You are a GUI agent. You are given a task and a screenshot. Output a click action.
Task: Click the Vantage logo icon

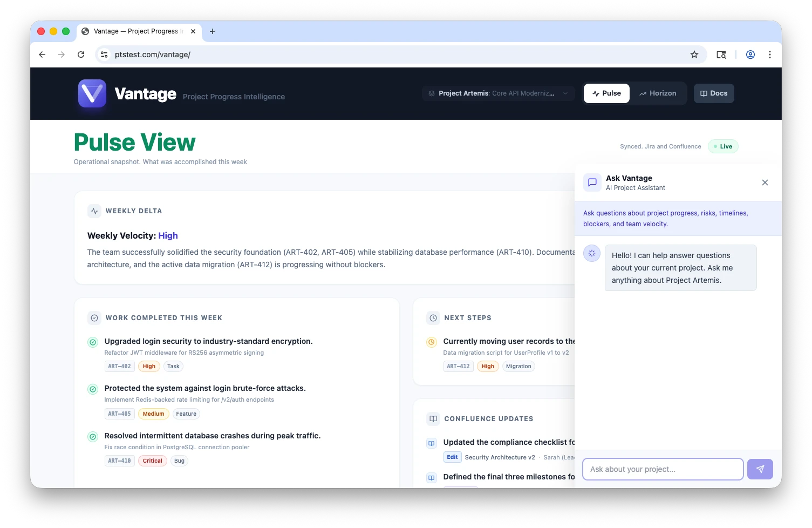click(92, 93)
